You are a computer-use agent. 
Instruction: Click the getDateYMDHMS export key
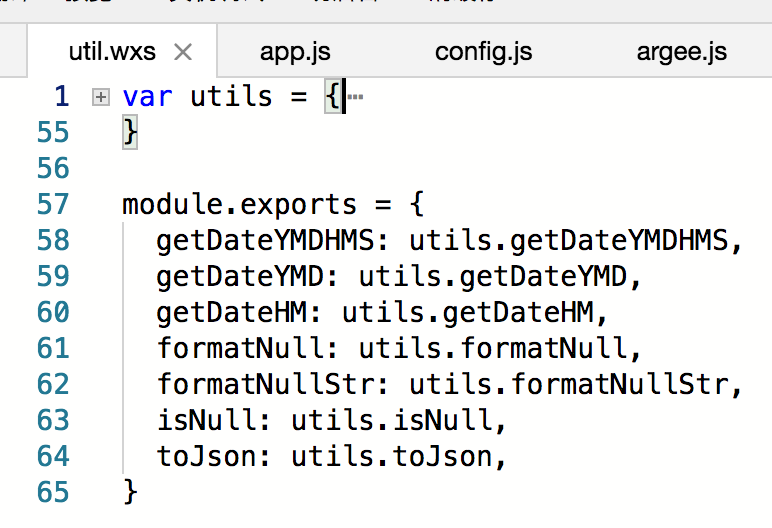tap(265, 241)
